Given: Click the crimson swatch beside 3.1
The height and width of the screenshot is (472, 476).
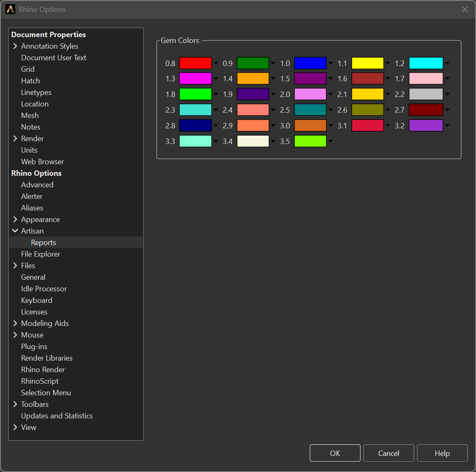Looking at the screenshot, I should (368, 125).
